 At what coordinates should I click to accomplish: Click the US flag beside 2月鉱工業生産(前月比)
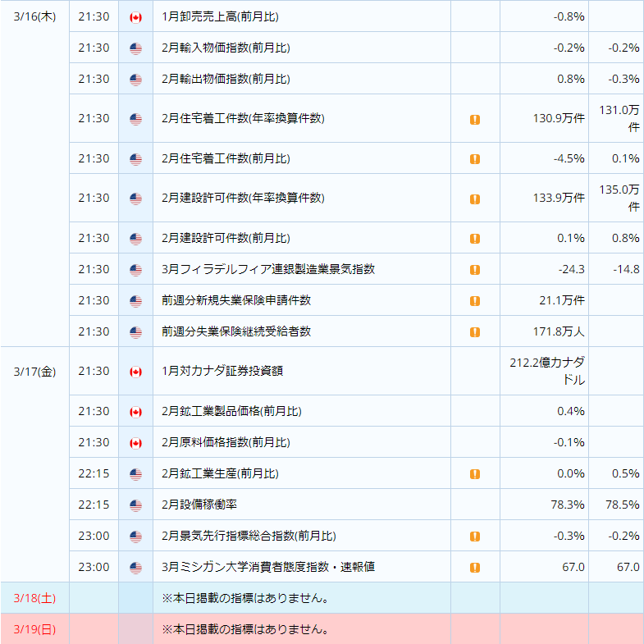(135, 474)
